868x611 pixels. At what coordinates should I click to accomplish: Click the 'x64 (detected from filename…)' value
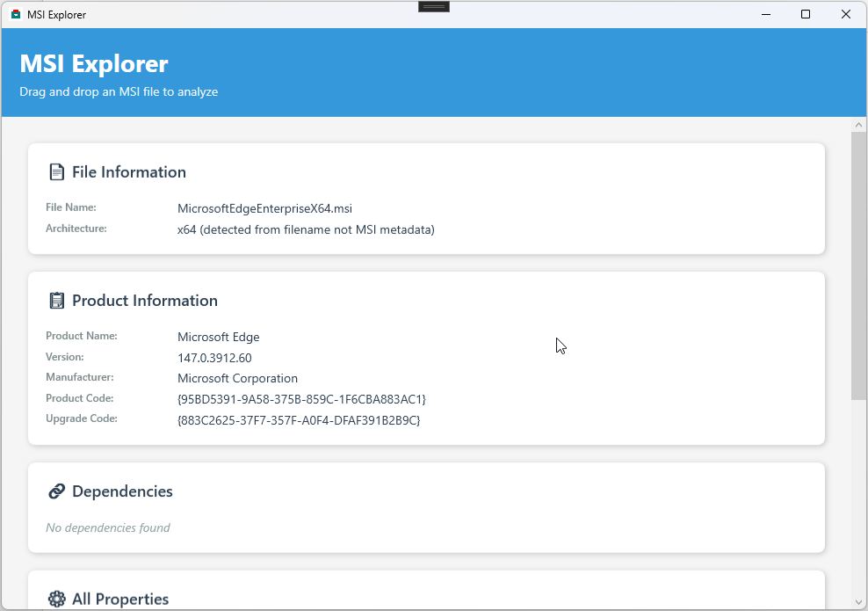point(306,229)
